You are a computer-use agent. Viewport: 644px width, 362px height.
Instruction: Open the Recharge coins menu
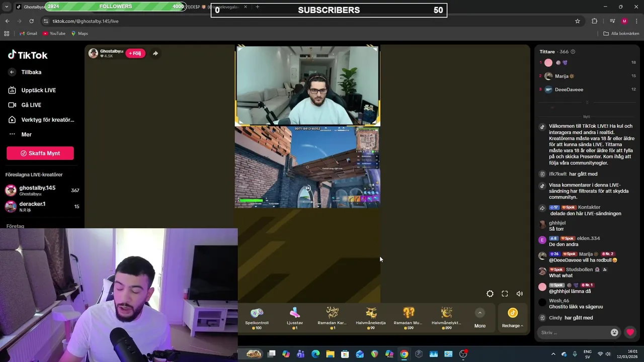tap(512, 318)
